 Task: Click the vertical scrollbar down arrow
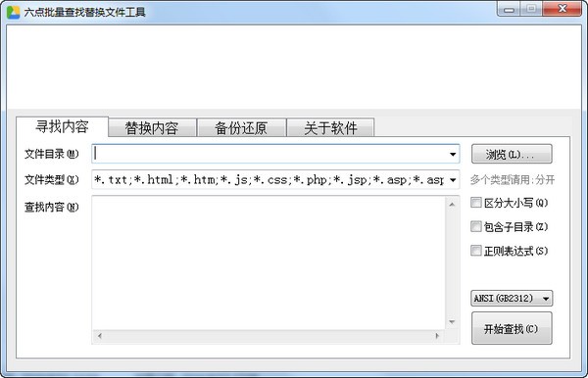(x=452, y=322)
